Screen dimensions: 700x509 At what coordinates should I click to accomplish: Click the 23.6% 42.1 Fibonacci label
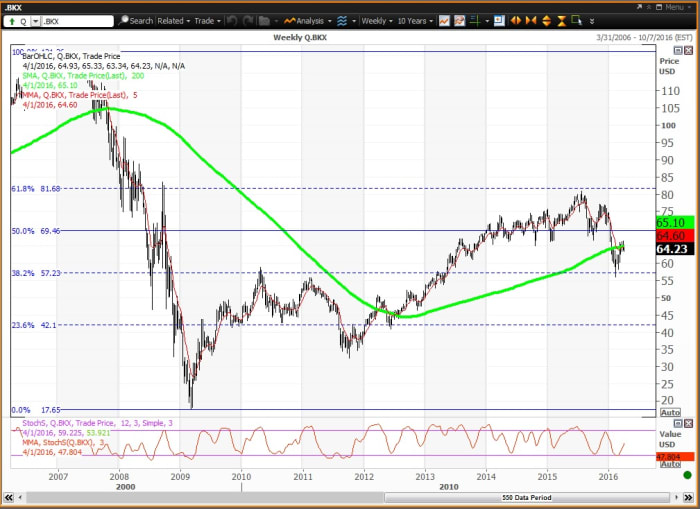34,325
